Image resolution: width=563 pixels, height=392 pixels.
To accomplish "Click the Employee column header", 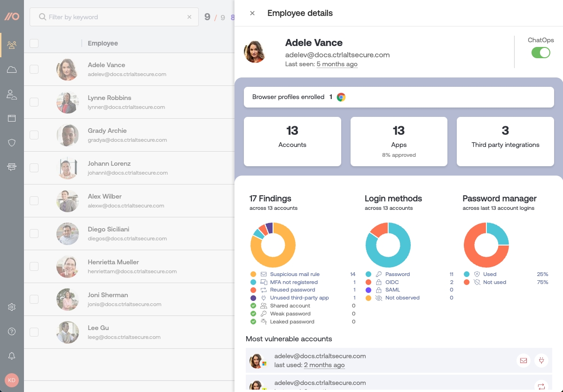I will point(102,43).
